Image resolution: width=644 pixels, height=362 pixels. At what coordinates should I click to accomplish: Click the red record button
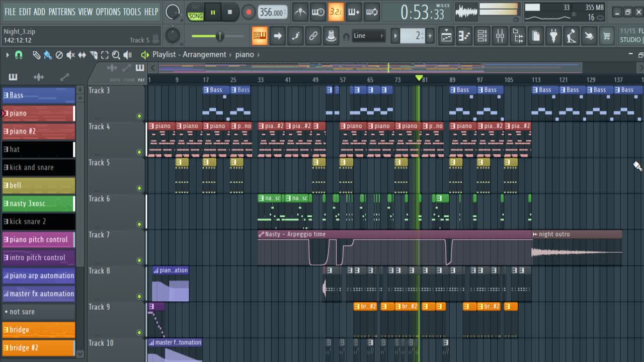click(x=248, y=13)
